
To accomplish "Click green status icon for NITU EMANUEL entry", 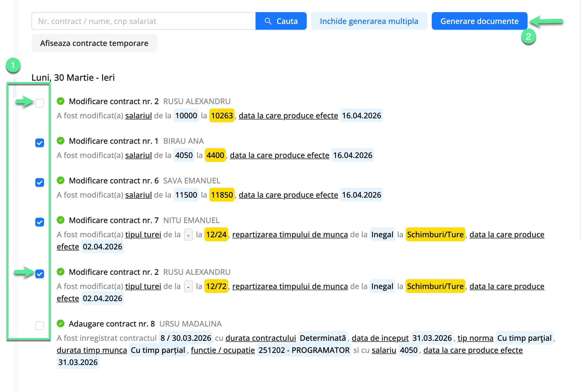I will [x=61, y=220].
